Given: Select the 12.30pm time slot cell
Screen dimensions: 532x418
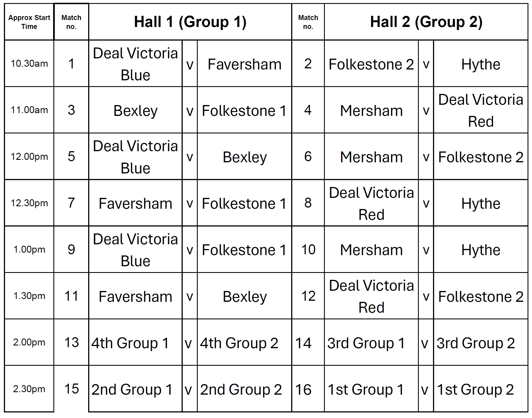Looking at the screenshot, I should click(x=29, y=203).
